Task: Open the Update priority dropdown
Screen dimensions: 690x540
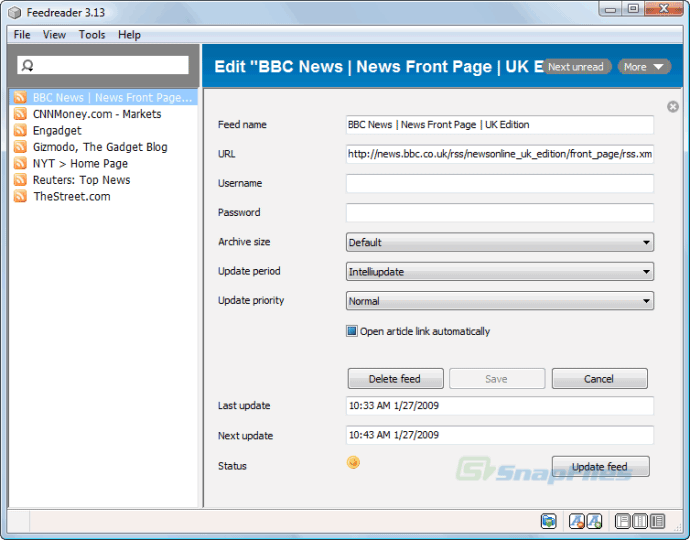Action: 500,301
